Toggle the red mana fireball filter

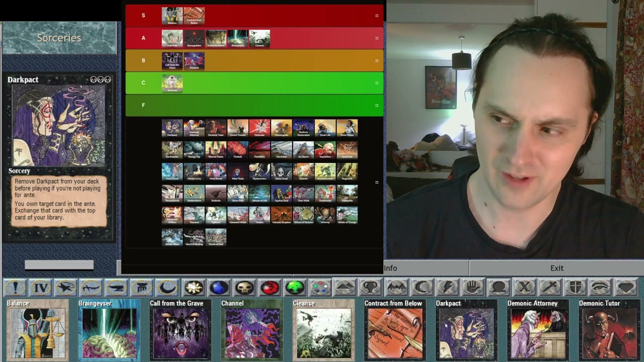pyautogui.click(x=270, y=288)
